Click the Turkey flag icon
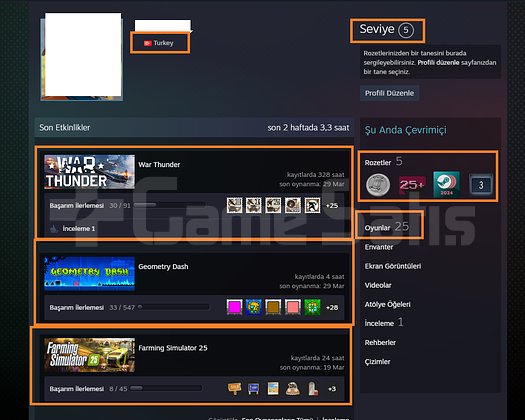Viewport: 525px width, 420px height. pyautogui.click(x=148, y=43)
